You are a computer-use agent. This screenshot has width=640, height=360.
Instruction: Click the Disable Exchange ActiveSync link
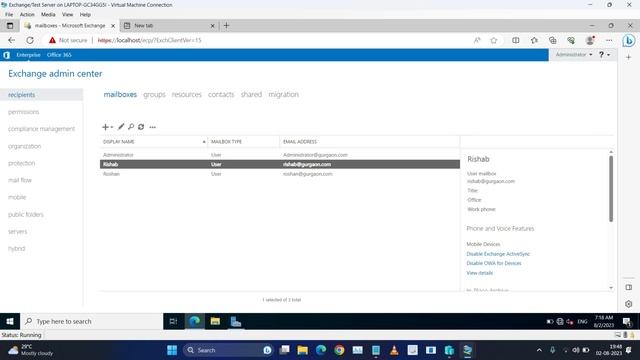point(498,254)
